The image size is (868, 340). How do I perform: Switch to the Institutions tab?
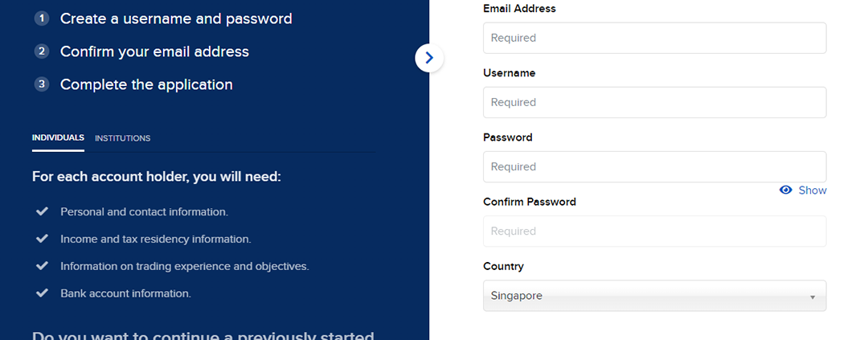122,138
